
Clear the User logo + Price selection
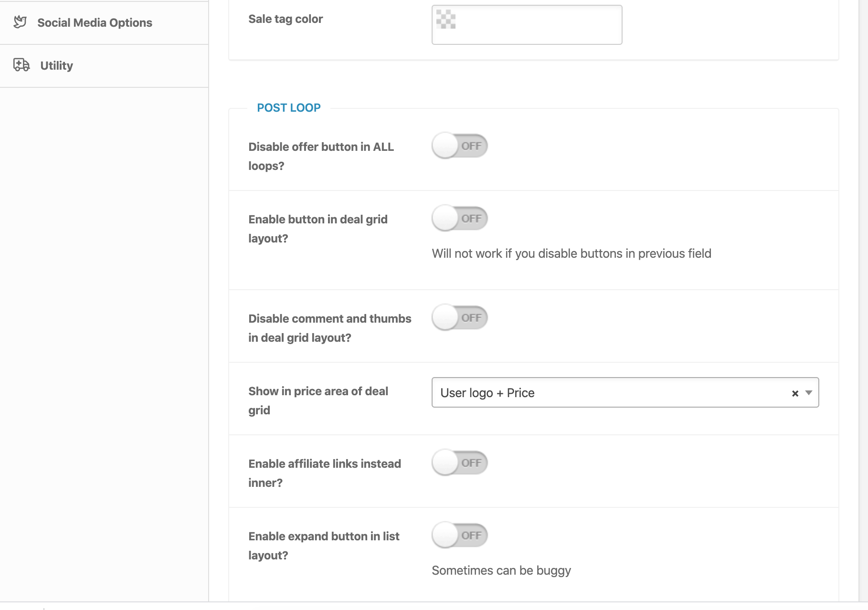(x=795, y=393)
